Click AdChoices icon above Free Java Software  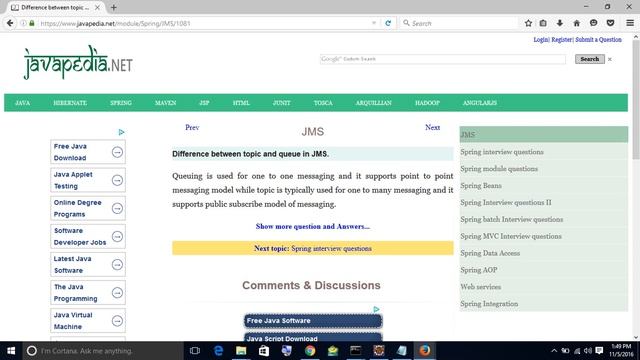[376, 309]
